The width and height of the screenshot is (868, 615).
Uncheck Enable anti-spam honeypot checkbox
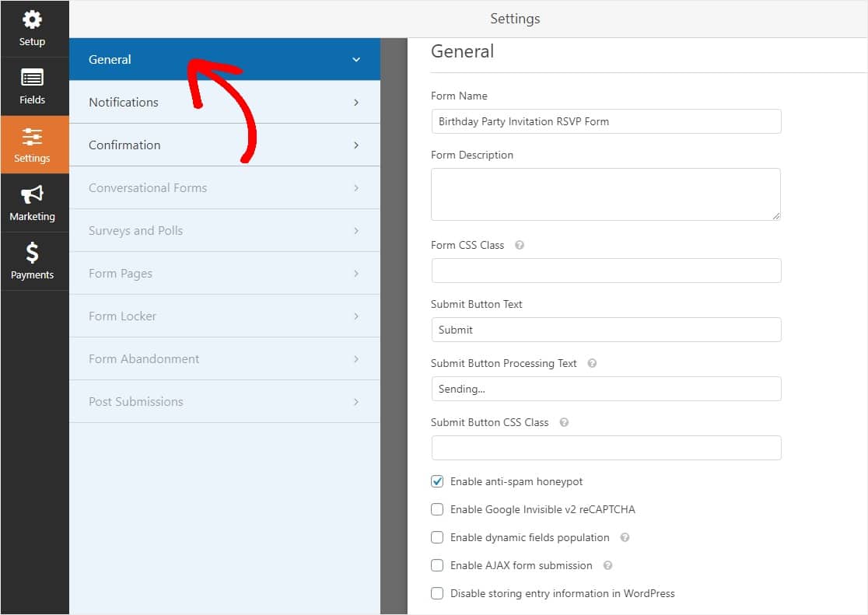[437, 481]
